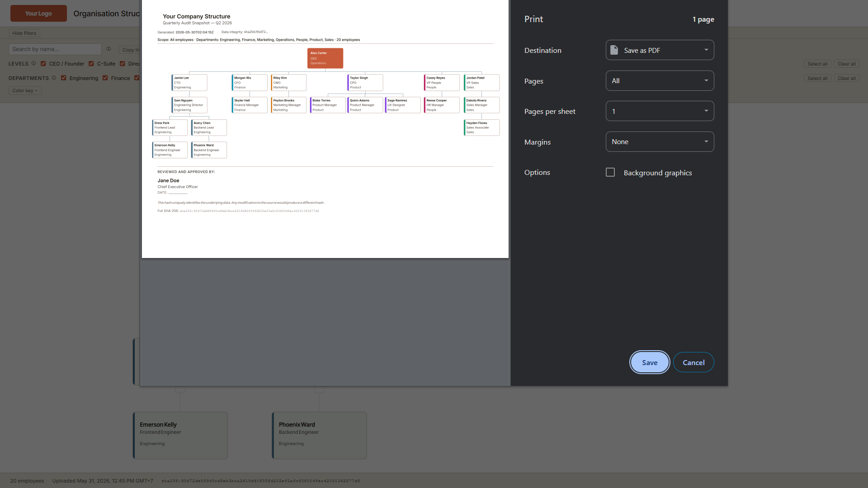Click the Jamie Lee CTO node in preview
Screen dimensions: 868x488
[189, 83]
